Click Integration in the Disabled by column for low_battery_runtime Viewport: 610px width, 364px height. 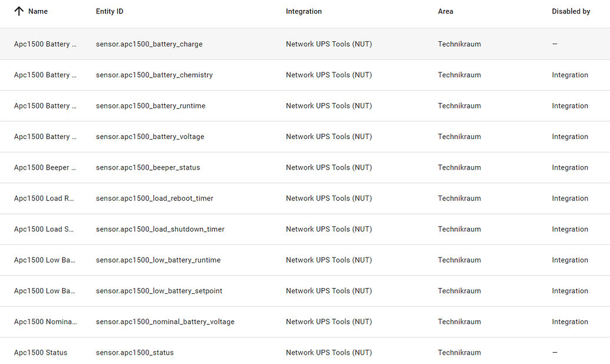click(x=570, y=260)
